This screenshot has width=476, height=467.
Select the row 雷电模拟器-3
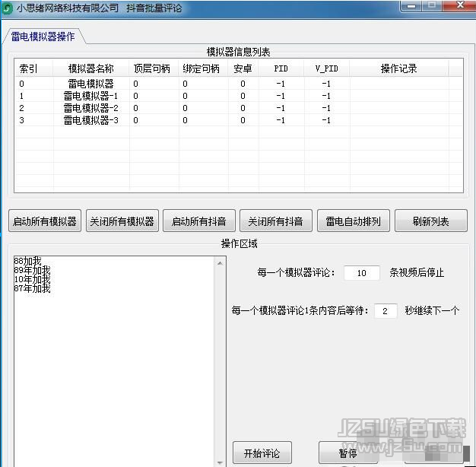pos(238,120)
